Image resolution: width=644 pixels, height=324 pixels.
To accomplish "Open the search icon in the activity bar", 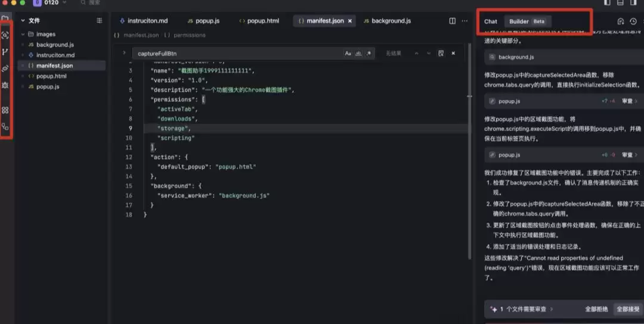I will [x=5, y=35].
